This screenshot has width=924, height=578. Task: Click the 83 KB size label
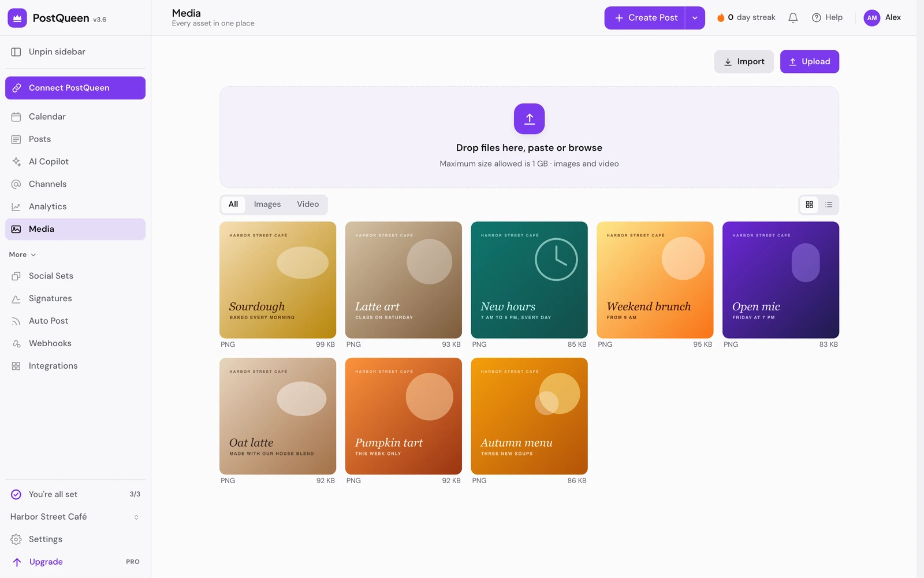(x=829, y=344)
